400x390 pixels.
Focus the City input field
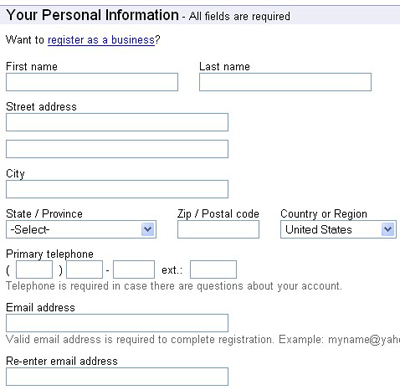coord(117,189)
